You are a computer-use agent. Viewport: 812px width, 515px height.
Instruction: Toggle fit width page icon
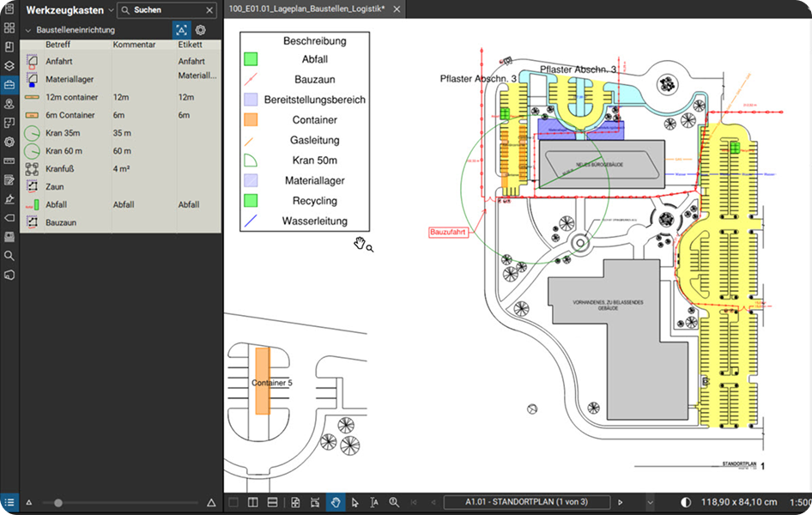click(315, 502)
